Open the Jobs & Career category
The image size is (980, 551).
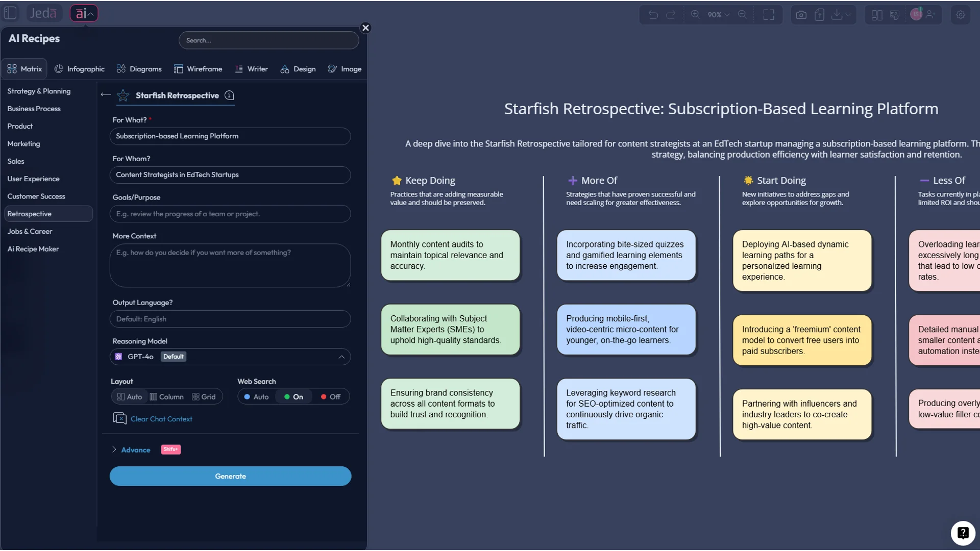[30, 231]
